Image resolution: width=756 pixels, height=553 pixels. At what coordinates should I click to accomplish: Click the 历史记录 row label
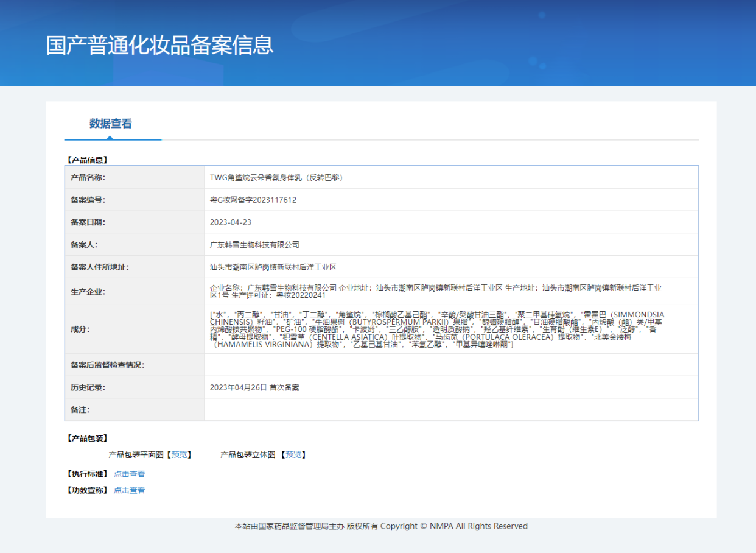(88, 387)
